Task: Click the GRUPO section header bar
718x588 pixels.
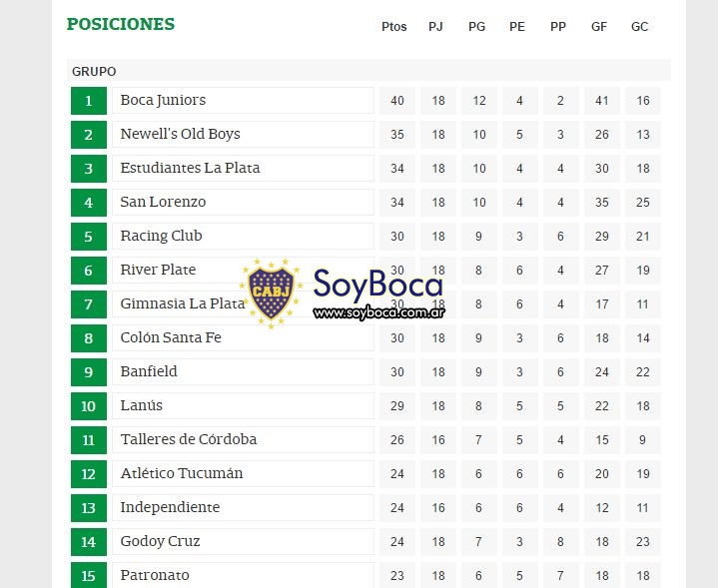Action: (x=368, y=71)
